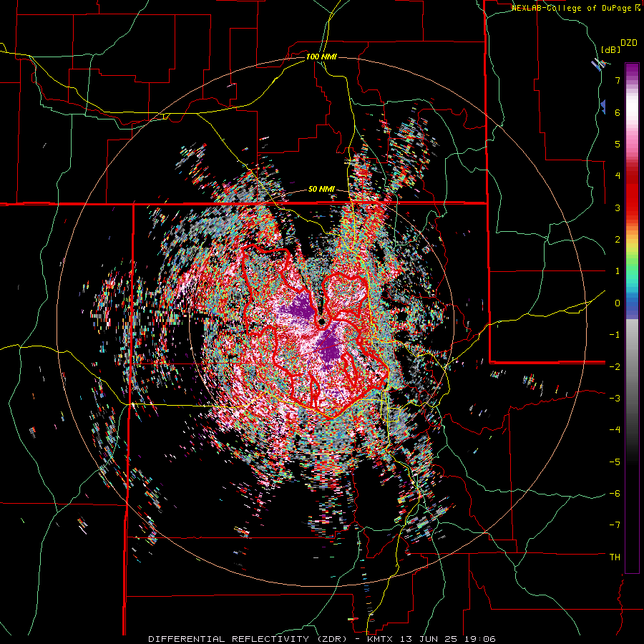Click the -5 dB value on the scale
The height and width of the screenshot is (644, 644).
(x=615, y=462)
